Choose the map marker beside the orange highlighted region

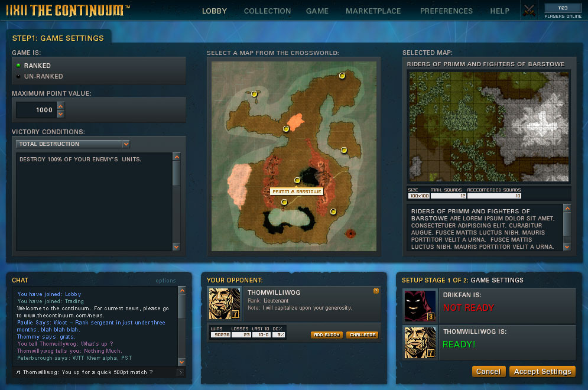click(286, 129)
